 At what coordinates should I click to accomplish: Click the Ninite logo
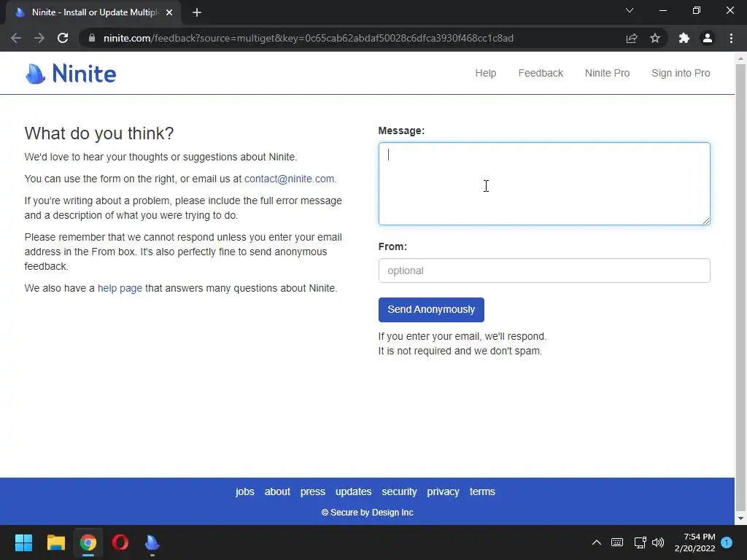[71, 74]
